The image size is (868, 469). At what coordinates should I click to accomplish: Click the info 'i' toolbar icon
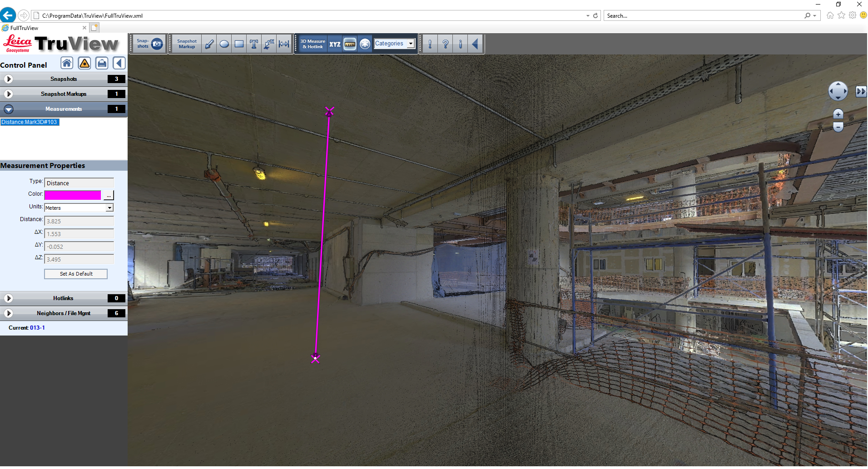460,44
